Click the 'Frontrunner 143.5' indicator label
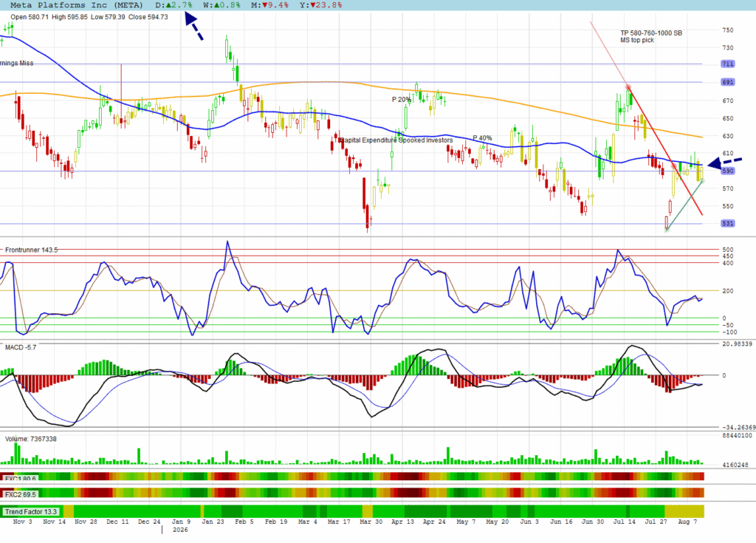 pos(31,250)
